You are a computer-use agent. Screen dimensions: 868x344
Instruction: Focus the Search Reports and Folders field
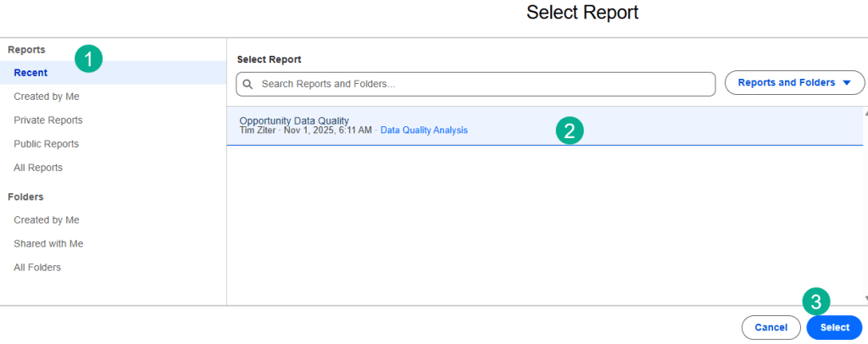(483, 84)
